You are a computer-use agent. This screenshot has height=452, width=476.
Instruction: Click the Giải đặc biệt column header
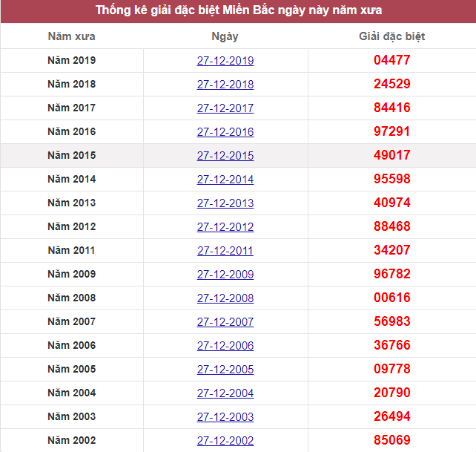click(392, 36)
